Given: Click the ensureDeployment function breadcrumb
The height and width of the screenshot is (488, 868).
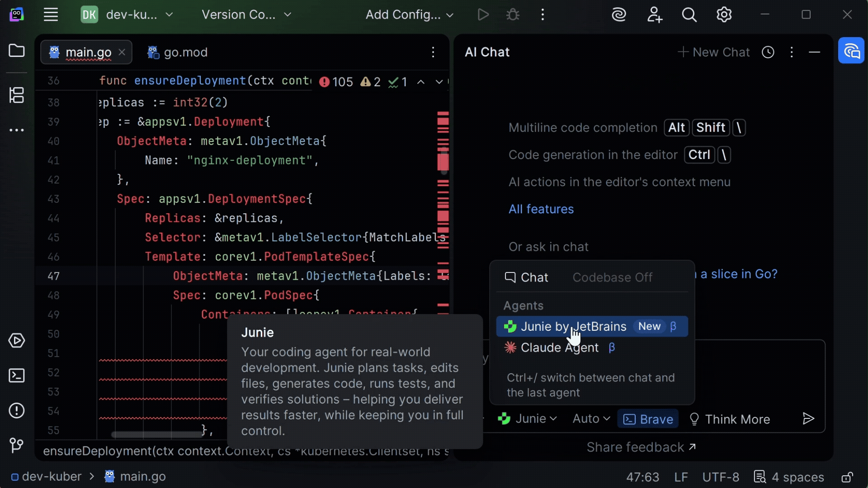Looking at the screenshot, I should (x=245, y=451).
